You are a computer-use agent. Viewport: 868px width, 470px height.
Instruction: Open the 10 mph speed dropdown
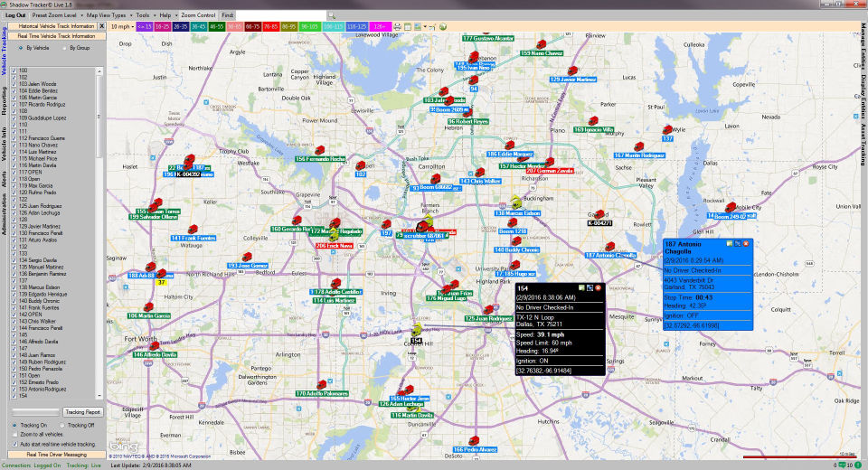(x=122, y=27)
